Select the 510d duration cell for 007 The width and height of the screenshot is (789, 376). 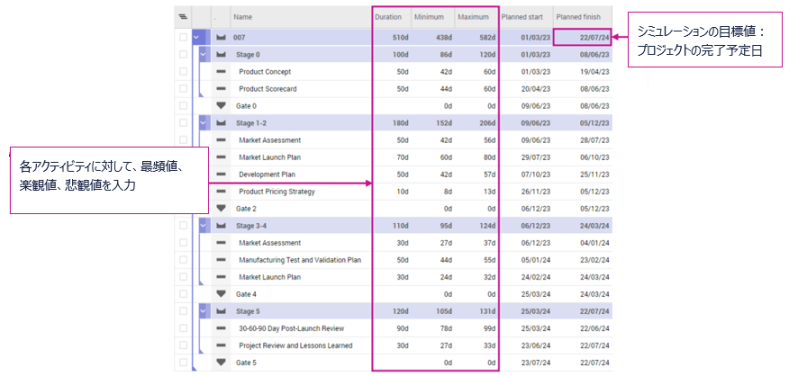tap(401, 37)
